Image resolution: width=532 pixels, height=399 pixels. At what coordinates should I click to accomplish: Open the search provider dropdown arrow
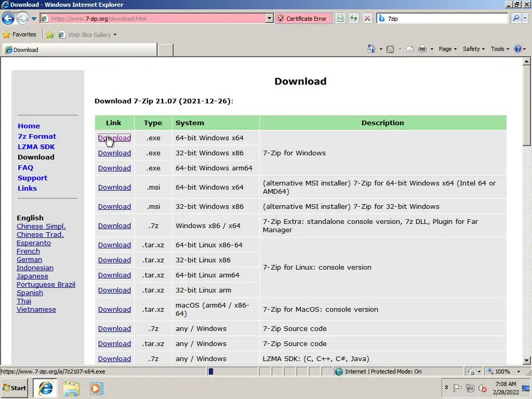[526, 18]
